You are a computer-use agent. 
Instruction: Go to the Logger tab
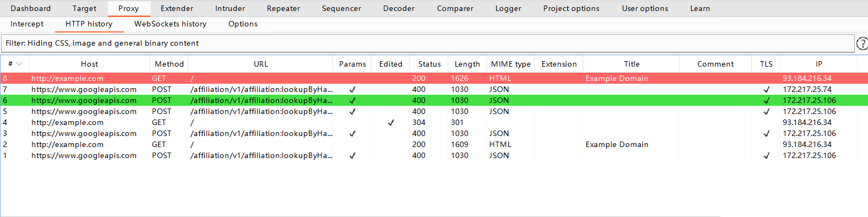point(508,8)
